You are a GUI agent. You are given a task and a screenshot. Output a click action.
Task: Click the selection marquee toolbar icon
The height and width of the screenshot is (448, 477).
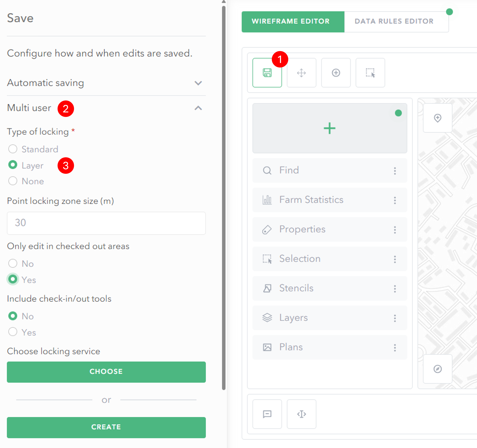370,73
